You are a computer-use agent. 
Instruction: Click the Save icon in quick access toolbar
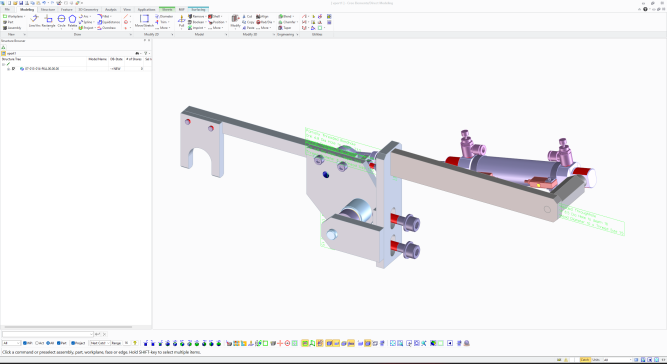(20, 3)
